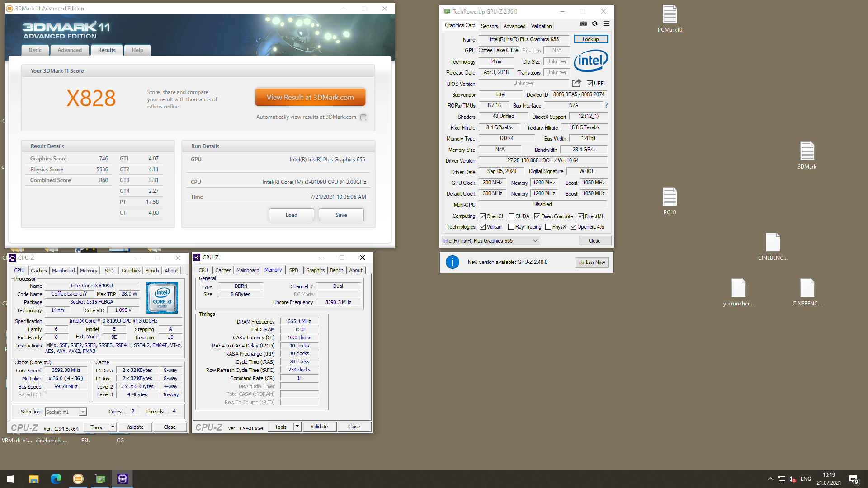Click the Driver Version field
The image size is (868, 488).
click(543, 160)
